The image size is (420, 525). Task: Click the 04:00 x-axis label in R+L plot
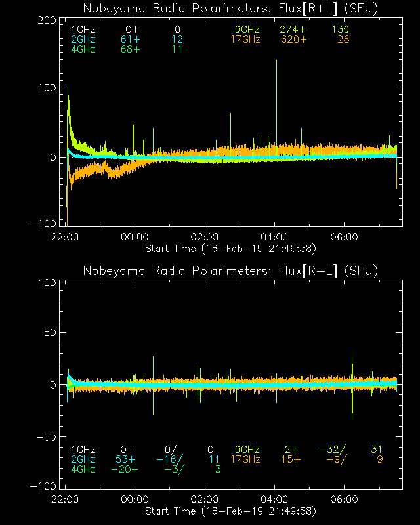pyautogui.click(x=274, y=237)
